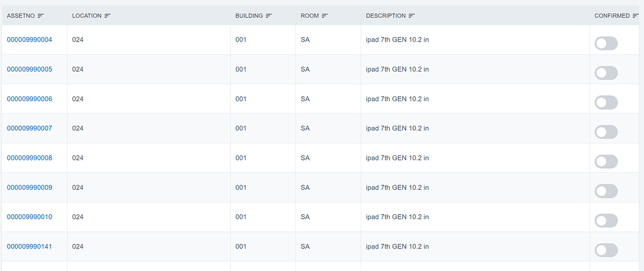Viewport: 644px width, 271px height.
Task: Open asset link 000009990005
Action: (x=30, y=69)
